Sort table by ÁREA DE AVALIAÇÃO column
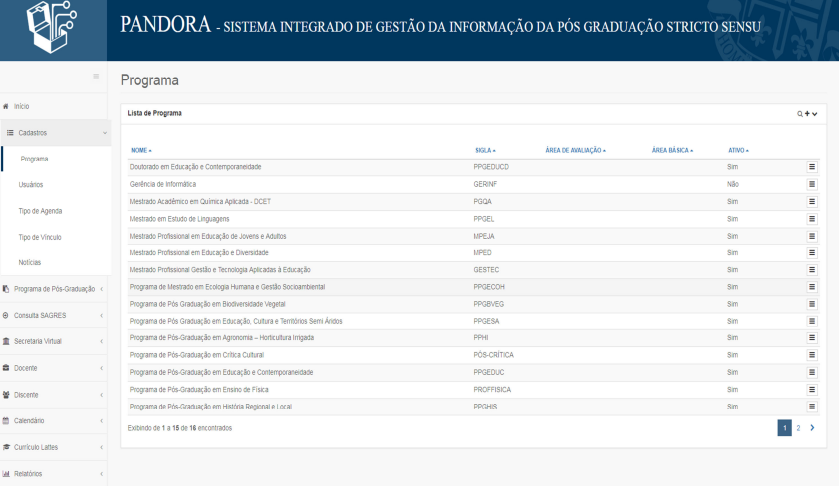839x486 pixels. tap(575, 150)
